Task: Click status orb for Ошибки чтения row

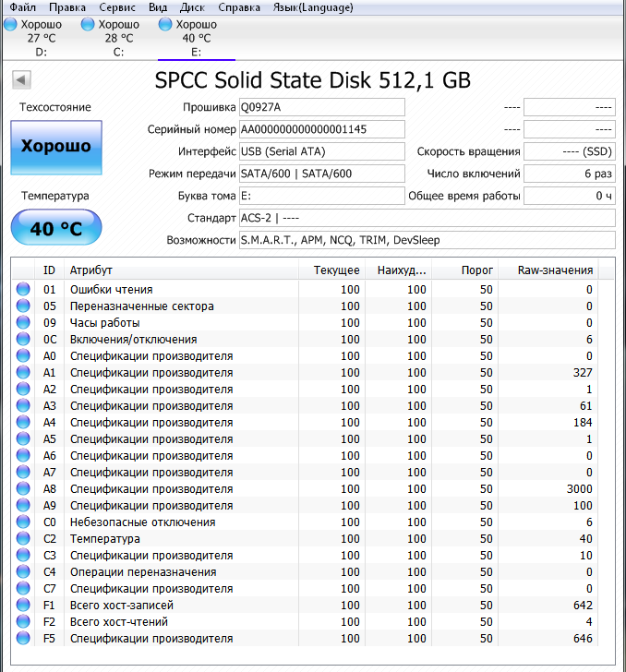Action: pos(23,290)
